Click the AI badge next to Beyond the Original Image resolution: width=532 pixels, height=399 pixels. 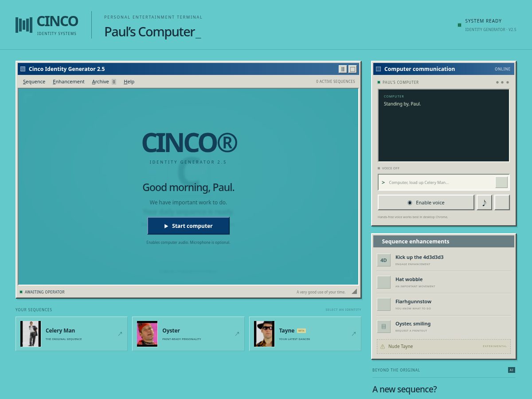pos(512,370)
